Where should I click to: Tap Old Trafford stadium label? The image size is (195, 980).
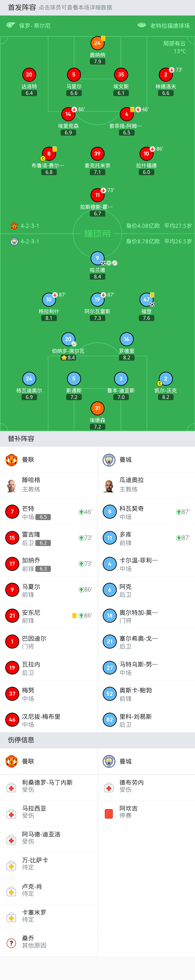click(170, 25)
